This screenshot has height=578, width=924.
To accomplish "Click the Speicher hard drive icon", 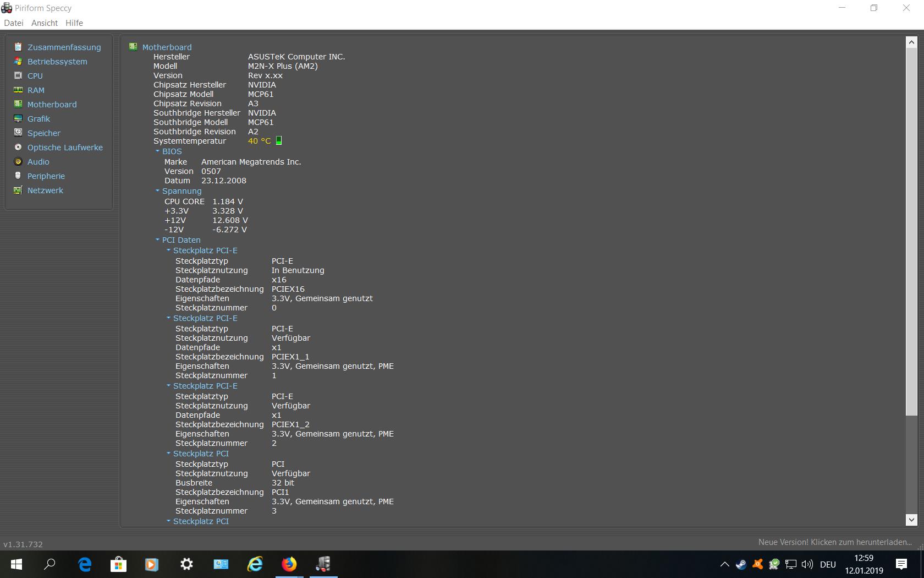I will point(18,133).
